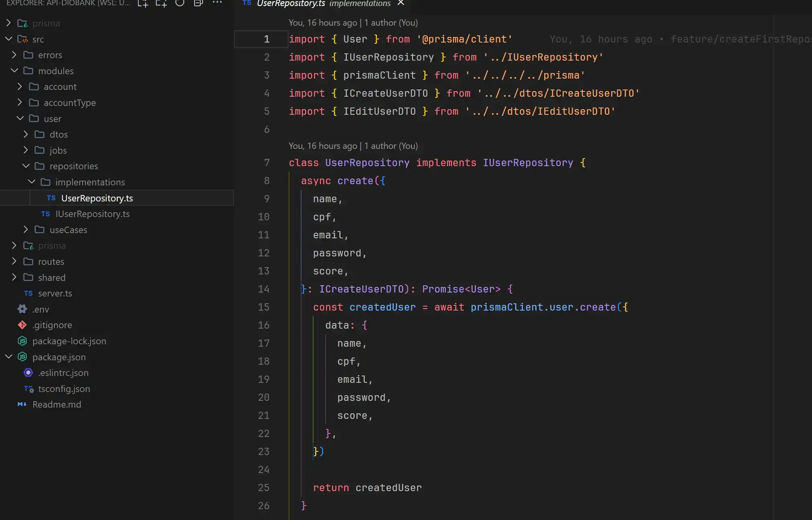Click the refresh explorer icon in toolbar
This screenshot has width=812, height=520.
(180, 4)
